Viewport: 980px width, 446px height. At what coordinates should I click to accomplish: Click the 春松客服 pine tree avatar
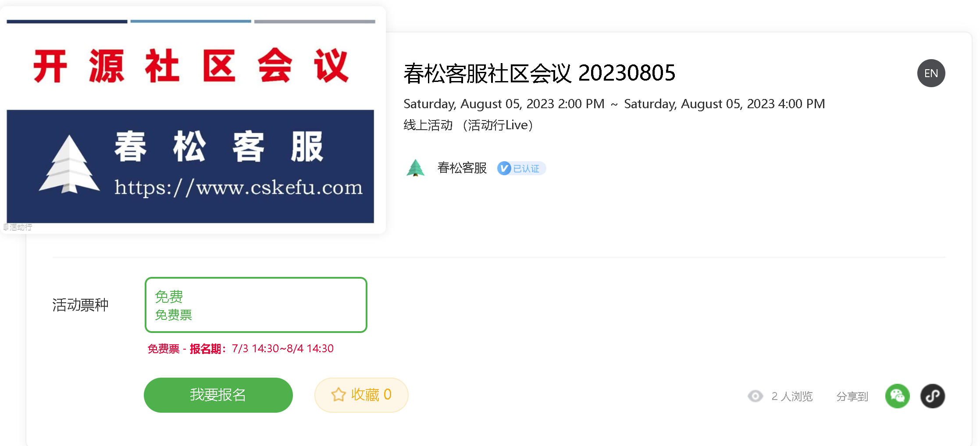point(415,168)
